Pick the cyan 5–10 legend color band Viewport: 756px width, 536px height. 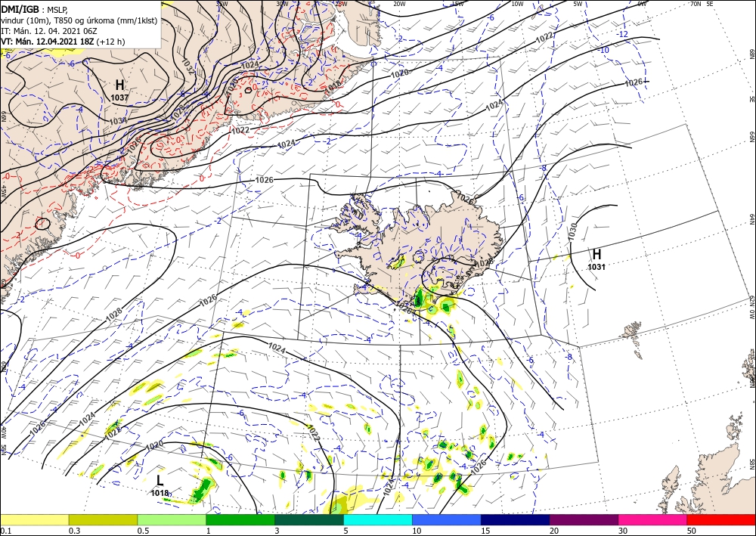tap(378, 519)
